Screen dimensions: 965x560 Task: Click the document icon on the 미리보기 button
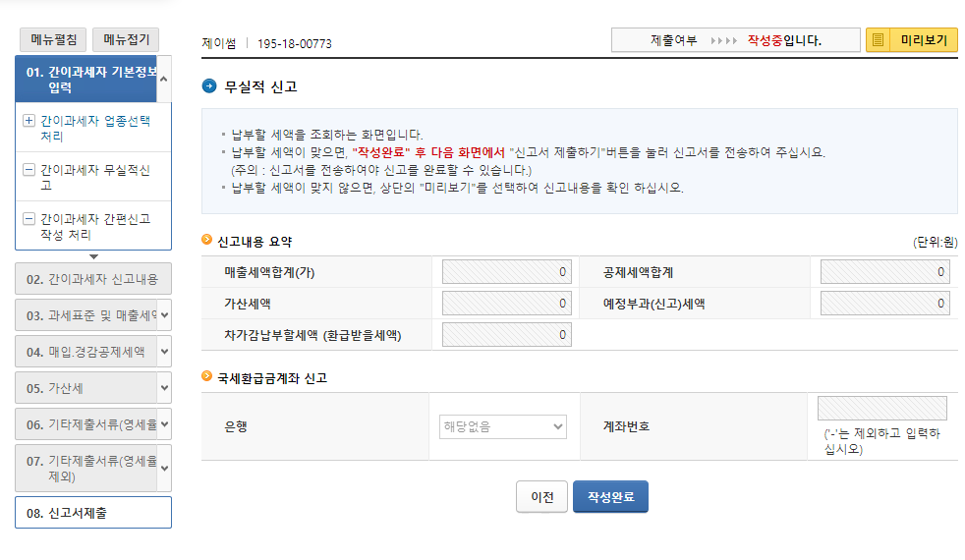pyautogui.click(x=879, y=40)
